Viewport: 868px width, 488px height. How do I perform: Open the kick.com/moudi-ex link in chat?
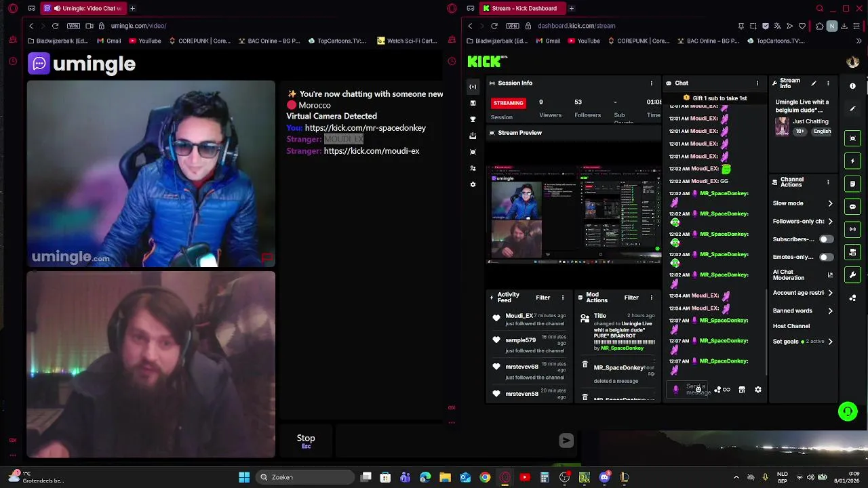click(372, 150)
